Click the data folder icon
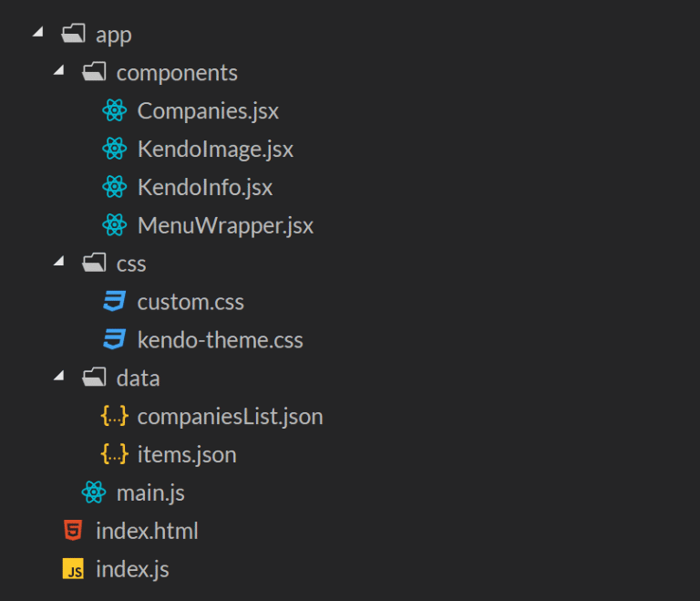Image resolution: width=700 pixels, height=601 pixels. pyautogui.click(x=94, y=378)
